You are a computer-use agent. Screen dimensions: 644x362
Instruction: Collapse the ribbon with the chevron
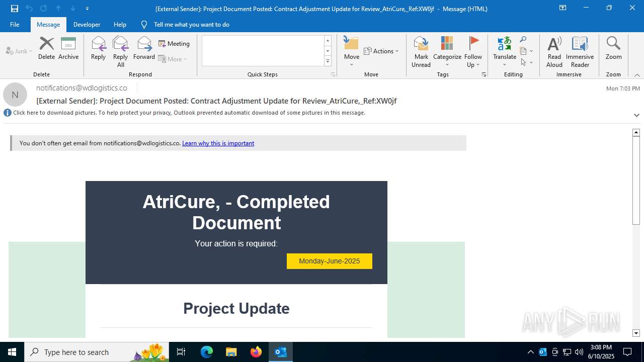637,75
